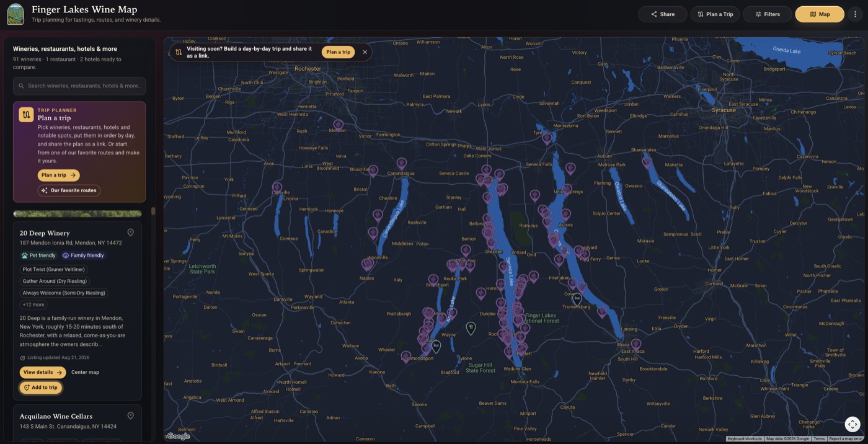Click the Rochester city label on map
The image size is (868, 444).
click(308, 68)
